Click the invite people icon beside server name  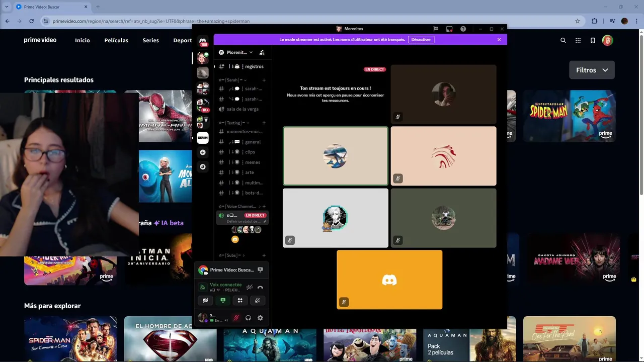pos(262,52)
